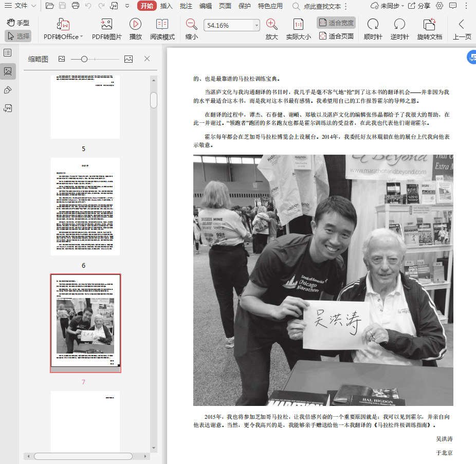Viewport: 476px width, 464px height.
Task: Set view to 实际大小 actual size
Action: tap(298, 25)
